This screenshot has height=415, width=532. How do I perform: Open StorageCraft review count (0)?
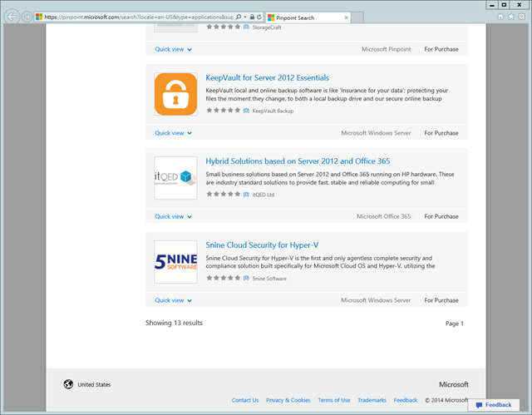tap(246, 27)
